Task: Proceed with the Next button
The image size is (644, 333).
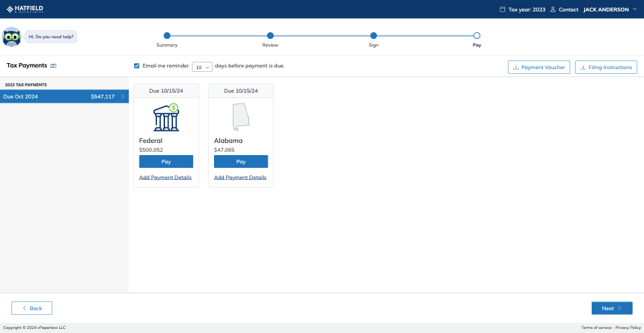Action: 612,308
